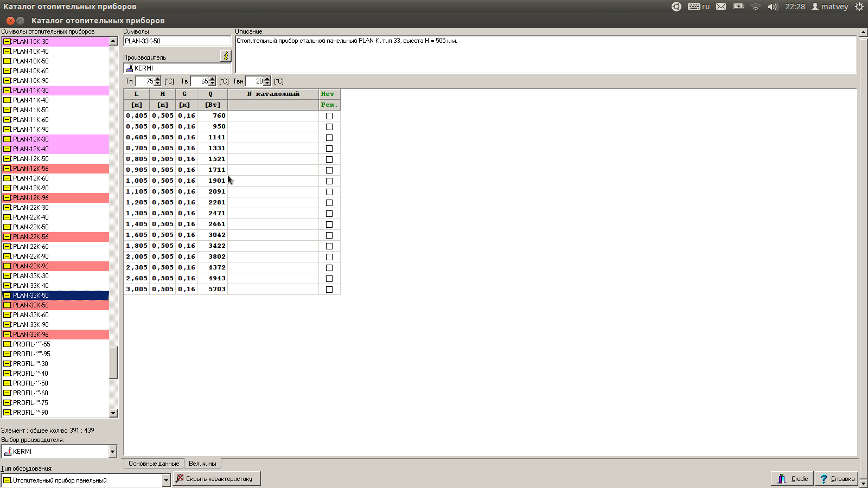
Task: Click the radiator icon beside PROFIL-**-50
Action: point(7,383)
